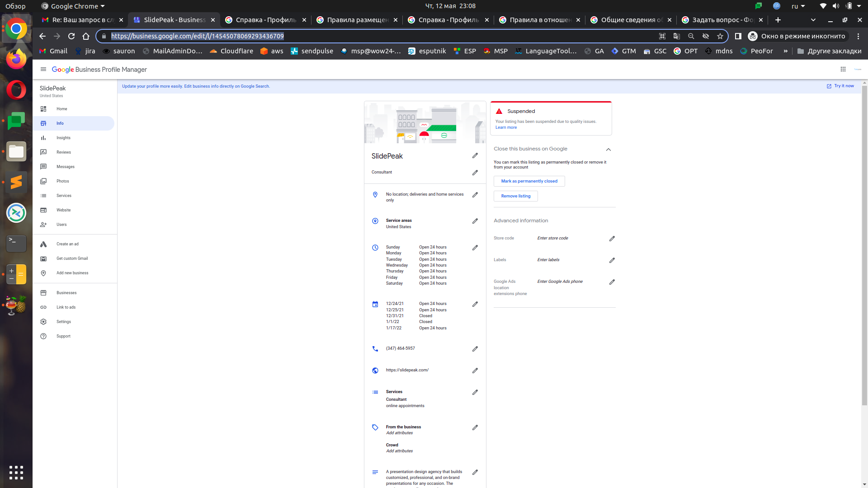Open browser home page
The image size is (868, 488).
[x=86, y=36]
